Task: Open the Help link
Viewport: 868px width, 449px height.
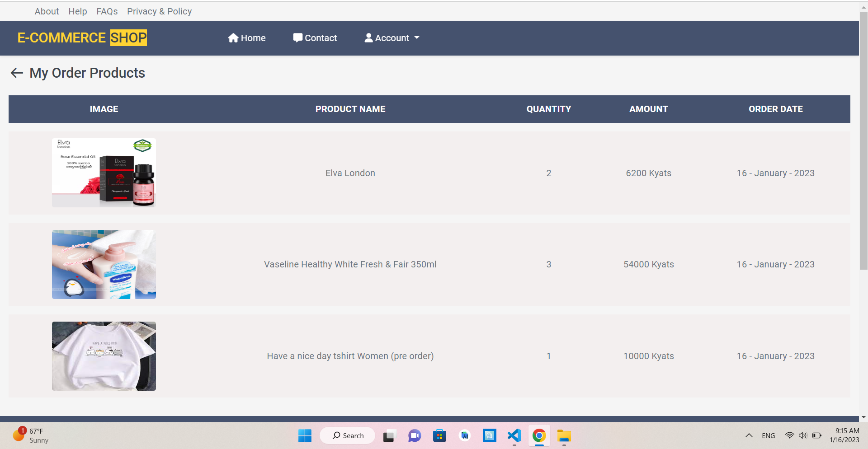Action: coord(78,11)
